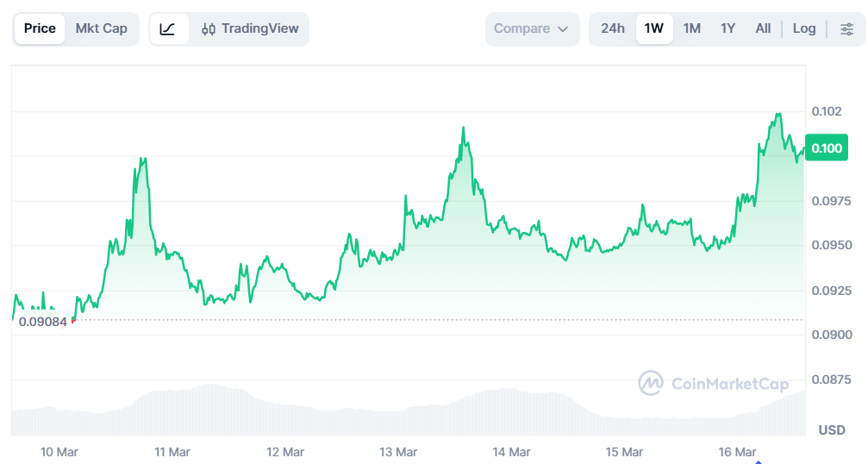View All time price history
Screen dimensions: 868x464
pyautogui.click(x=763, y=28)
